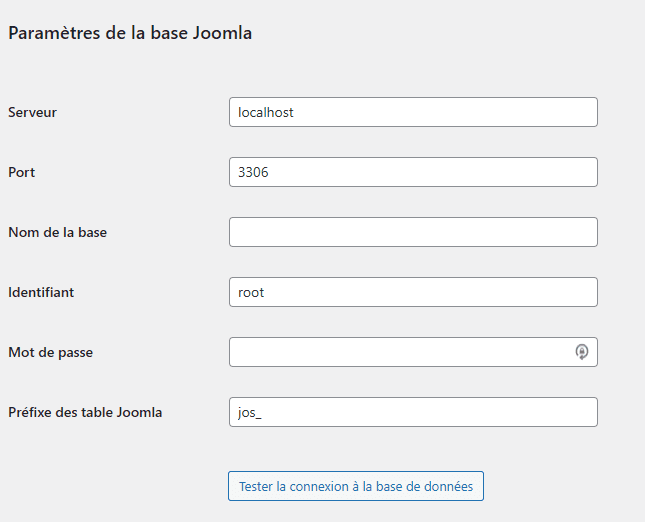645x522 pixels.
Task: Test the database connection button
Action: pyautogui.click(x=356, y=486)
